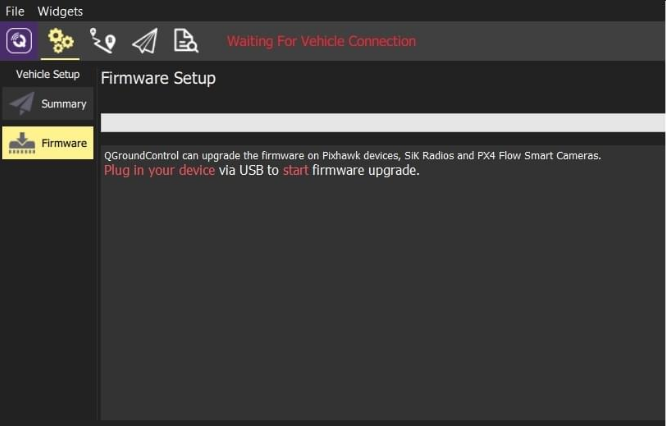This screenshot has width=666, height=426.
Task: Click the firmware upgrade progress bar
Action: [x=383, y=122]
